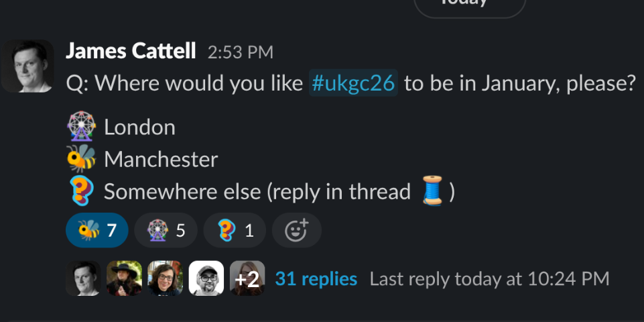Open the add reaction emoji picker

point(297,230)
